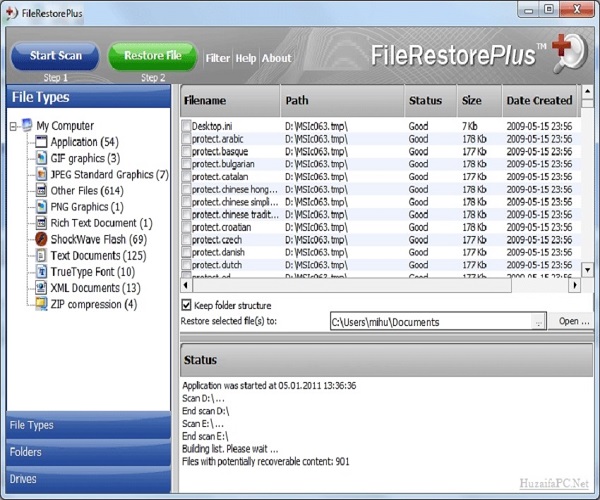The width and height of the screenshot is (600, 500).
Task: Check the box for protect.dutch
Action: pos(186,265)
